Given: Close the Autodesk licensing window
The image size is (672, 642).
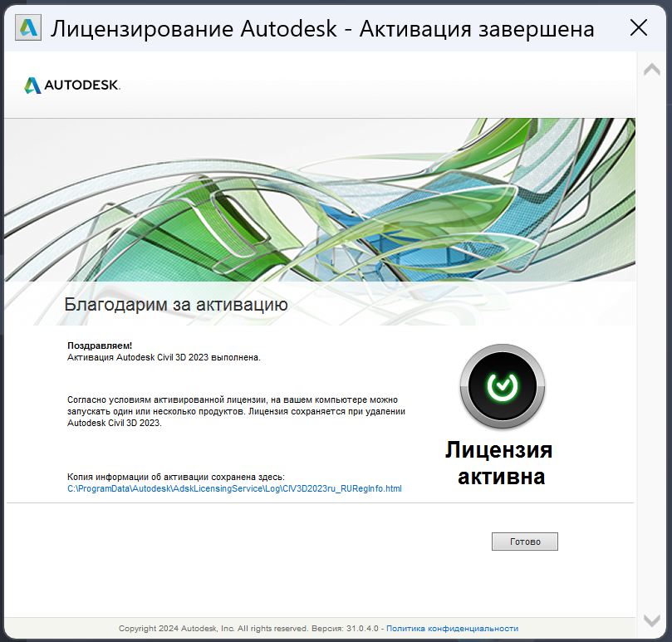Looking at the screenshot, I should pyautogui.click(x=639, y=28).
